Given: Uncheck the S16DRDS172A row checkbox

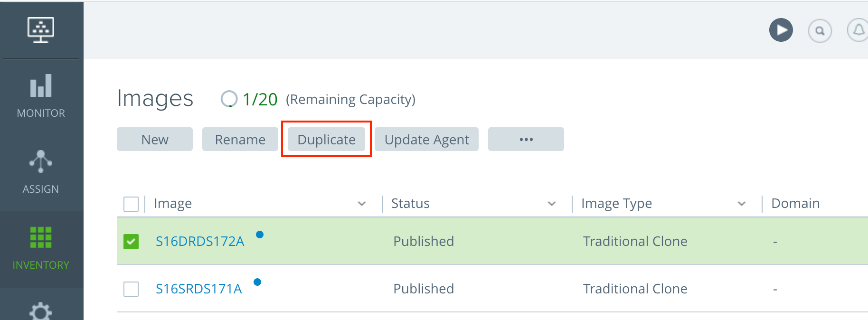Looking at the screenshot, I should coord(131,241).
